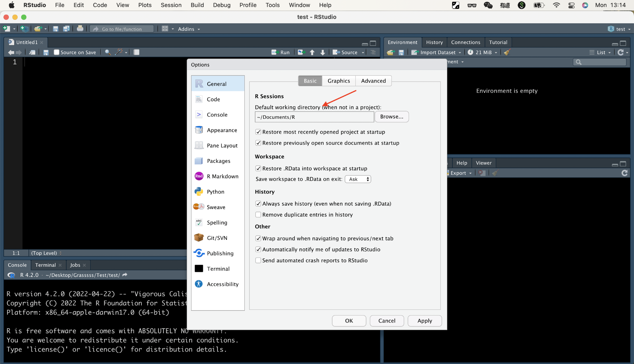634x364 pixels.
Task: Go to previous section up arrow
Action: (312, 52)
